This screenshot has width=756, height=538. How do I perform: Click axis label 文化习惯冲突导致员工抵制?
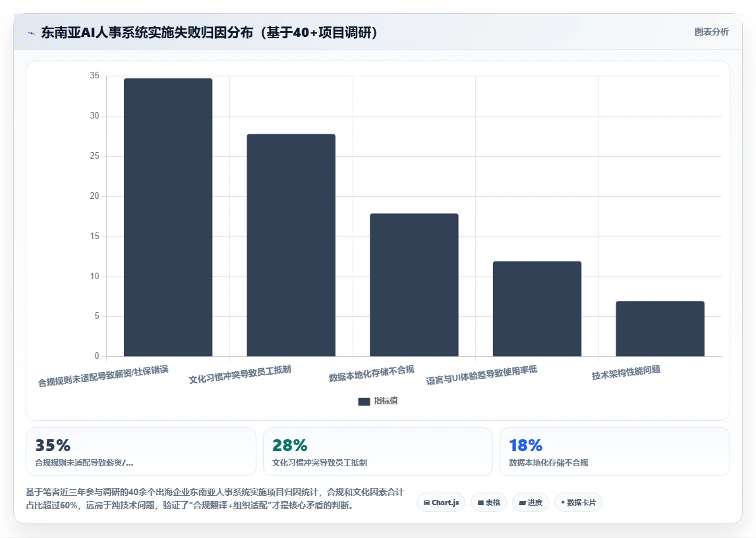pyautogui.click(x=240, y=375)
